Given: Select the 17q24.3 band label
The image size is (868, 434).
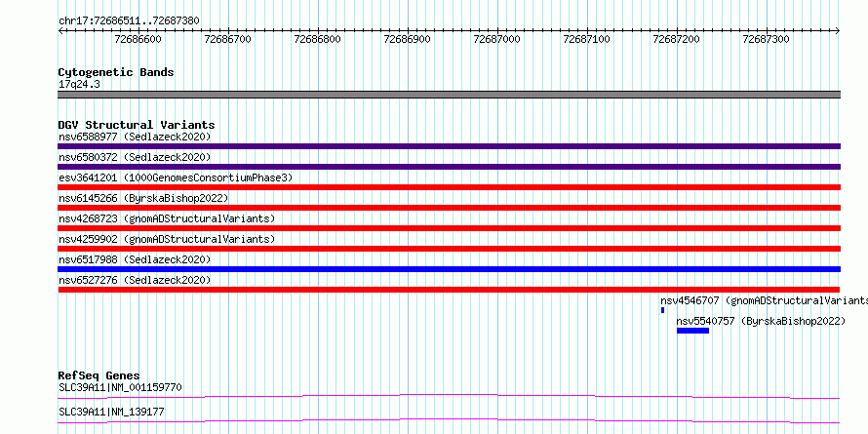Looking at the screenshot, I should (79, 85).
